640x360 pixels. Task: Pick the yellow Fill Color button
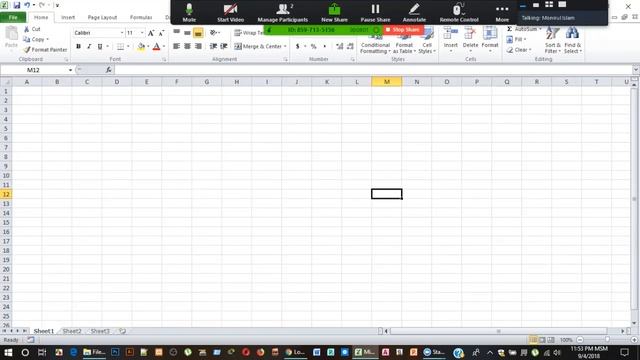pyautogui.click(x=141, y=47)
